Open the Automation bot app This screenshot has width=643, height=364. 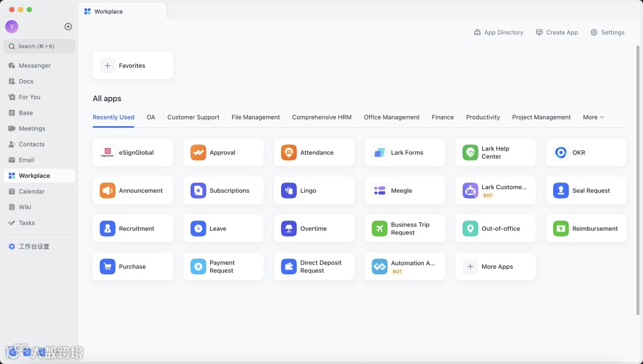click(x=404, y=266)
